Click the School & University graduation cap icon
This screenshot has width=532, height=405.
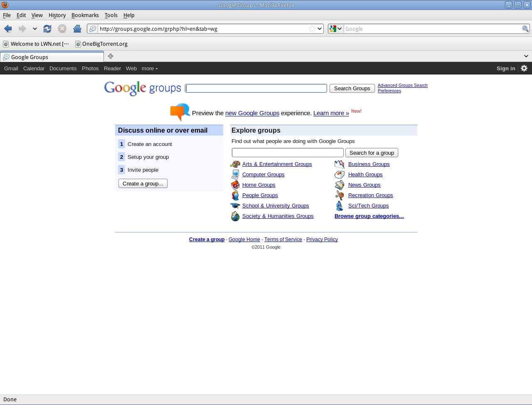click(235, 206)
